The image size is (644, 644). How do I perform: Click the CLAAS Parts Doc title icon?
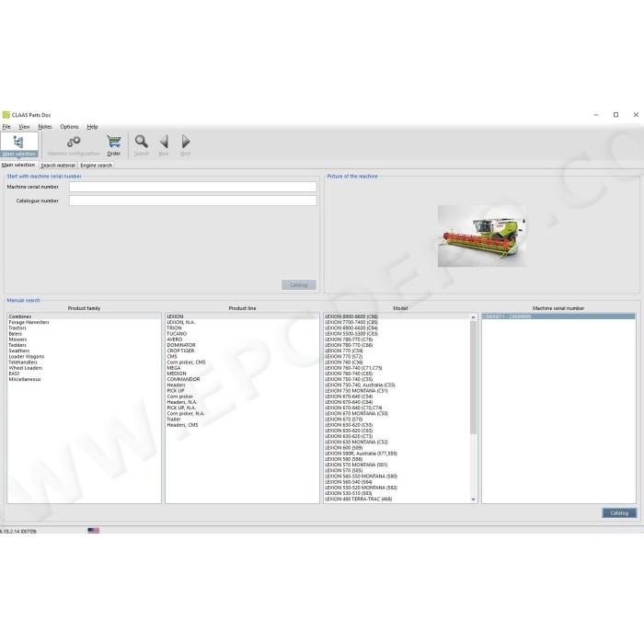click(x=6, y=115)
